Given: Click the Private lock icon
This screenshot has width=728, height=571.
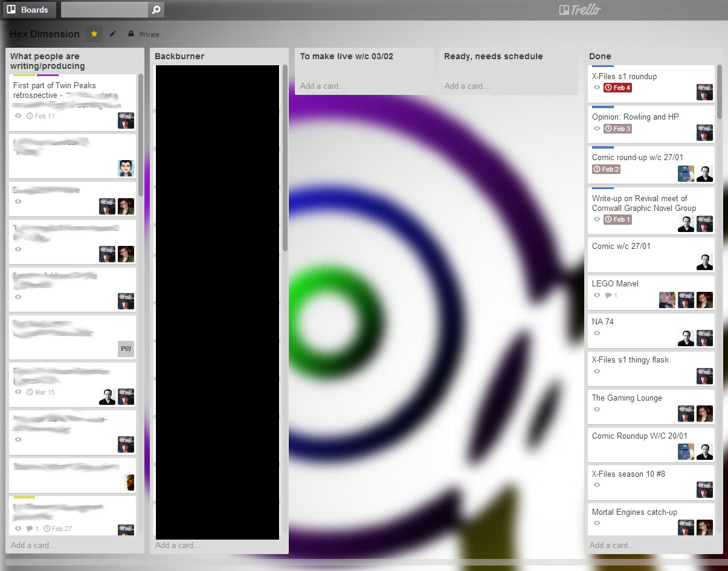Looking at the screenshot, I should click(x=131, y=34).
